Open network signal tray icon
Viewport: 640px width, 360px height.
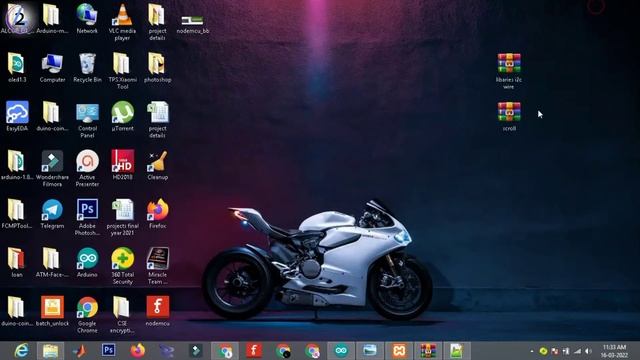point(577,351)
